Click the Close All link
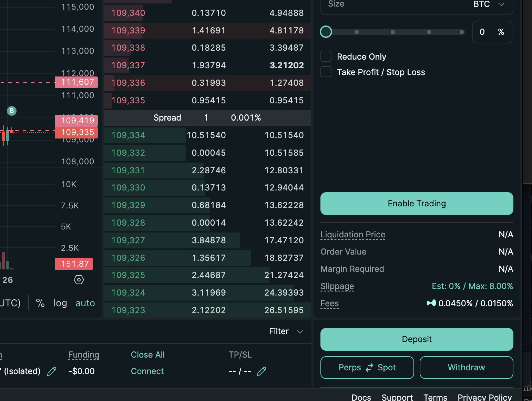This screenshot has width=532, height=401. point(148,354)
